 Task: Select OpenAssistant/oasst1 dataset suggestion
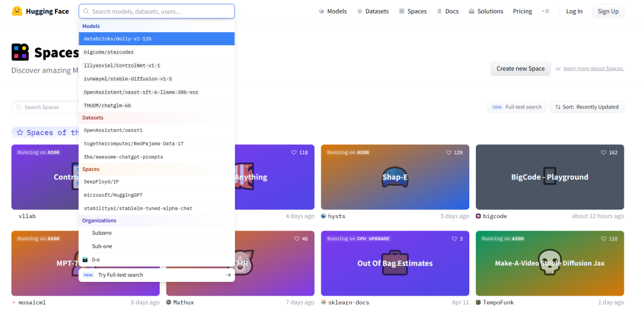coord(156,130)
